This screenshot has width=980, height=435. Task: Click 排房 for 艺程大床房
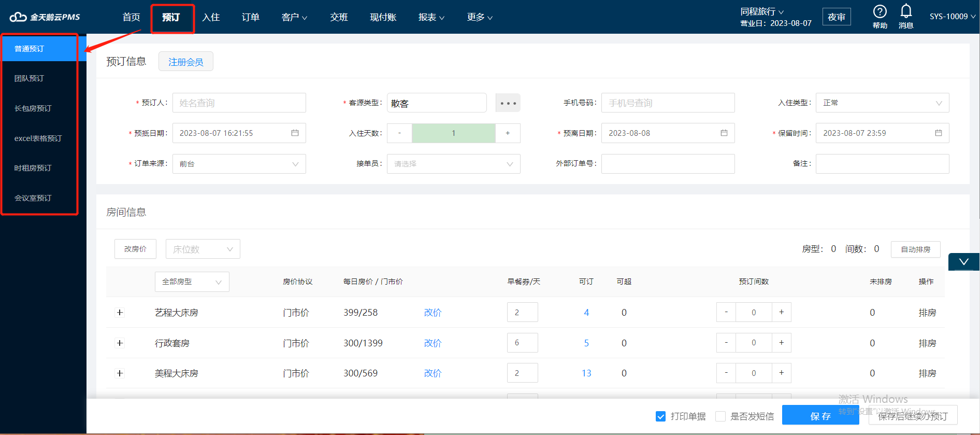click(927, 313)
